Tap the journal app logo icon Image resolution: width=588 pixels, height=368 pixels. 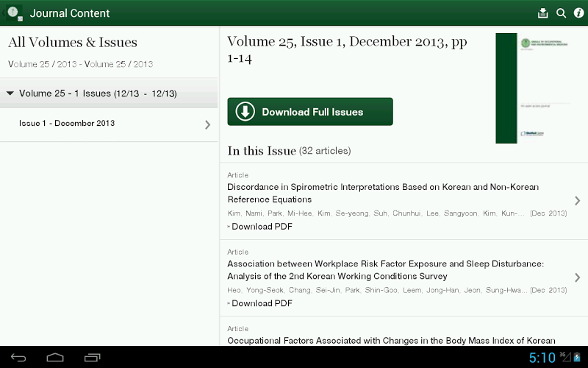click(14, 13)
